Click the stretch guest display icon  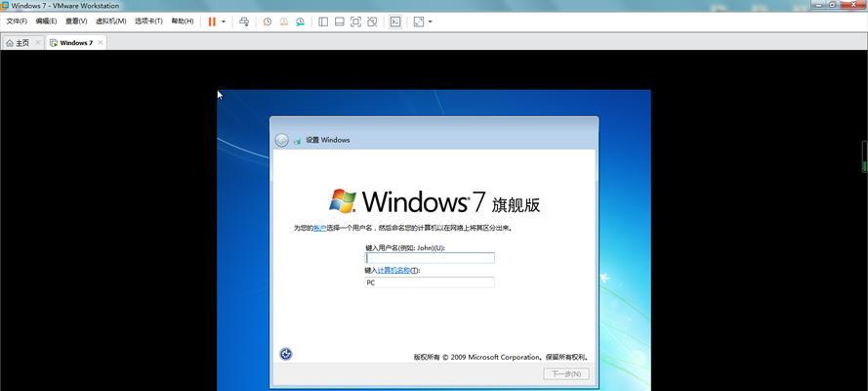tap(419, 22)
